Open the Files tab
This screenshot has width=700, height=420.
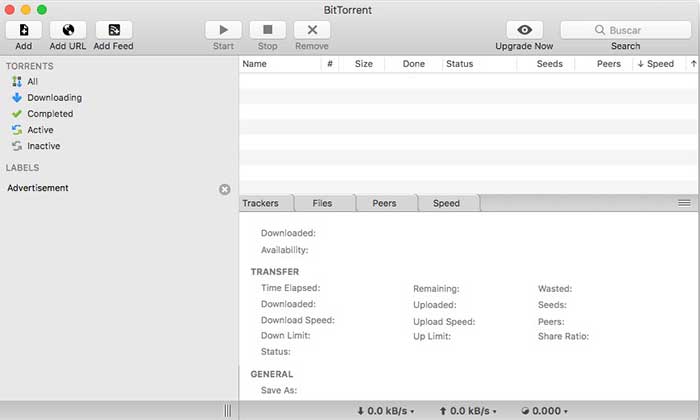[x=325, y=203]
